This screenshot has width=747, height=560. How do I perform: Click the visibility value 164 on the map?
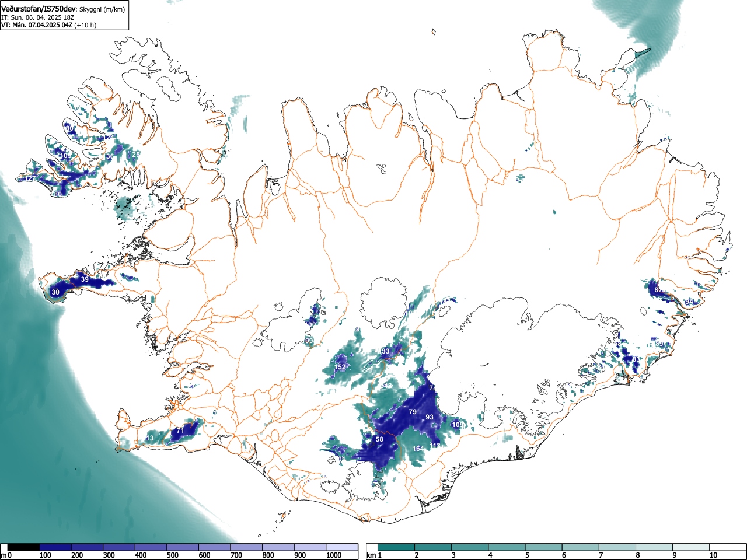tap(418, 449)
